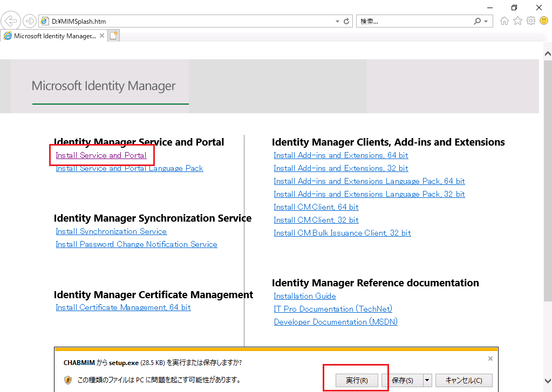
Task: Open the Installation Guide link
Action: pos(305,296)
